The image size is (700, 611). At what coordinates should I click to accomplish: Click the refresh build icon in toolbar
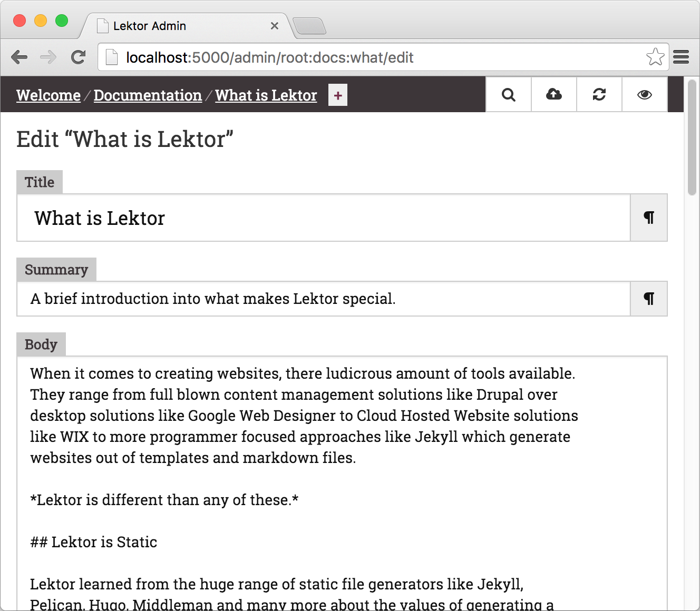point(599,95)
